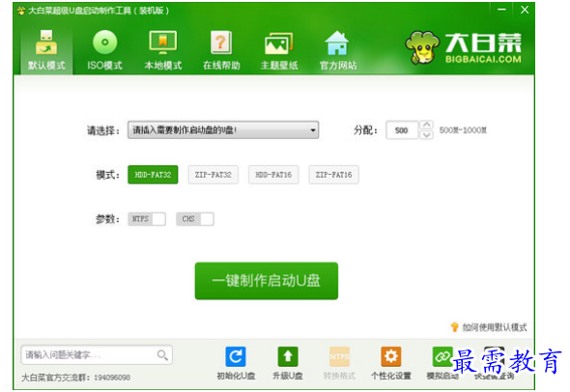
Task: Switch to ISO模式 tab
Action: pyautogui.click(x=104, y=50)
